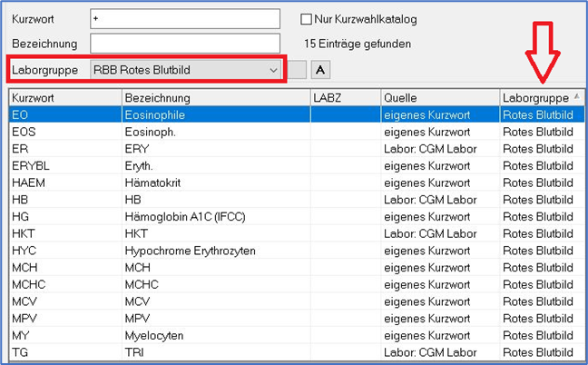The image size is (588, 365).
Task: Focus the Bezeichnung input field
Action: coord(185,44)
